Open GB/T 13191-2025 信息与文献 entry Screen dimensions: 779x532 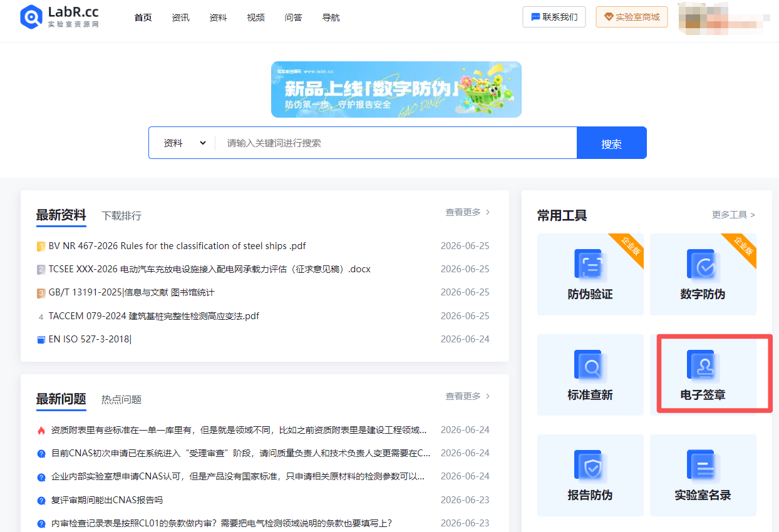click(x=132, y=292)
